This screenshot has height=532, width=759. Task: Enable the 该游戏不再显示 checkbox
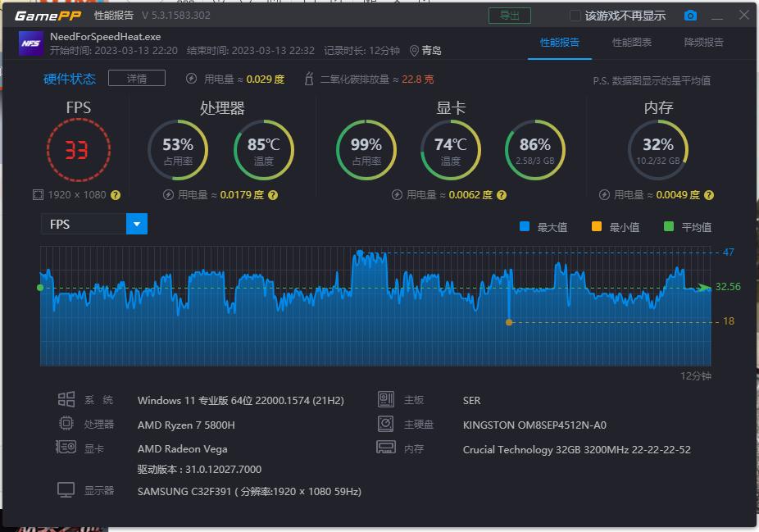click(x=574, y=15)
